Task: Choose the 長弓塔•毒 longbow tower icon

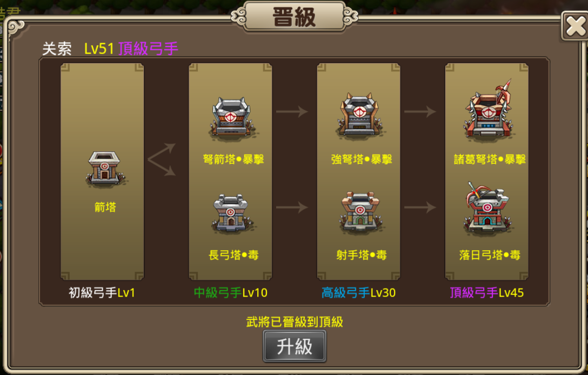Action: coord(231,213)
